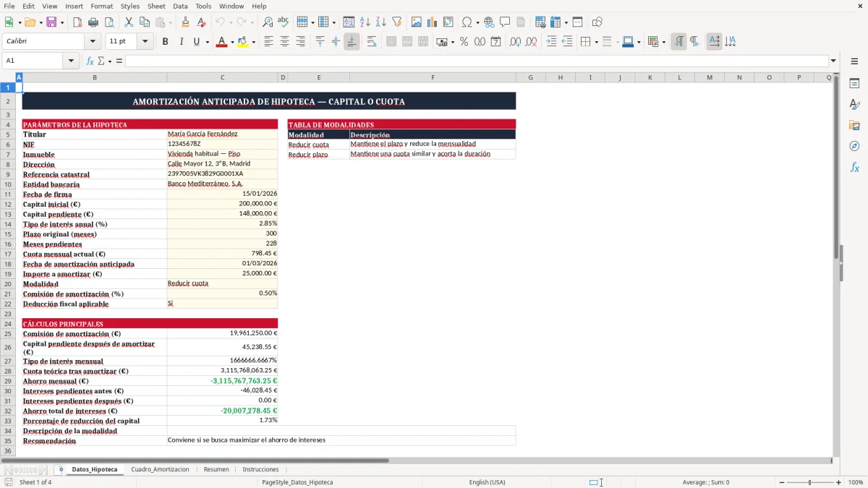868x488 pixels.
Task: Insert an image
Action: 417,22
